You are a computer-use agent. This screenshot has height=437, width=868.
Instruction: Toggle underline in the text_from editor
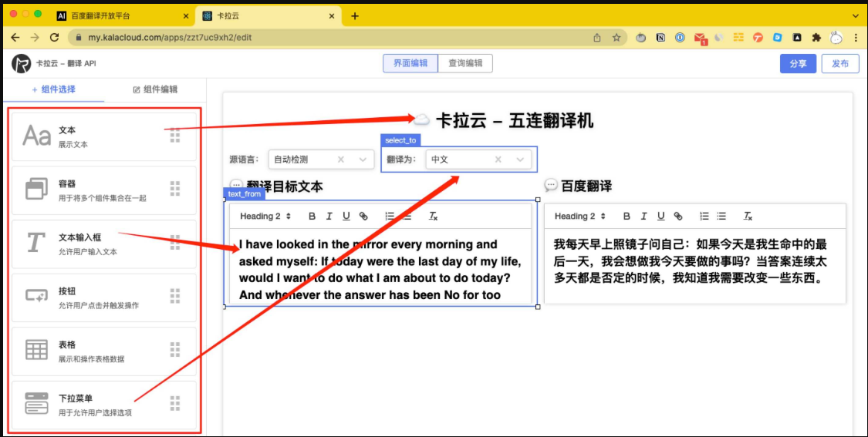pyautogui.click(x=346, y=217)
